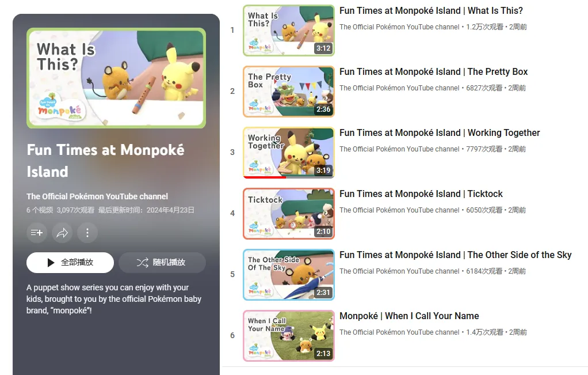Open the When I Call Your Name thumbnail

pyautogui.click(x=289, y=336)
